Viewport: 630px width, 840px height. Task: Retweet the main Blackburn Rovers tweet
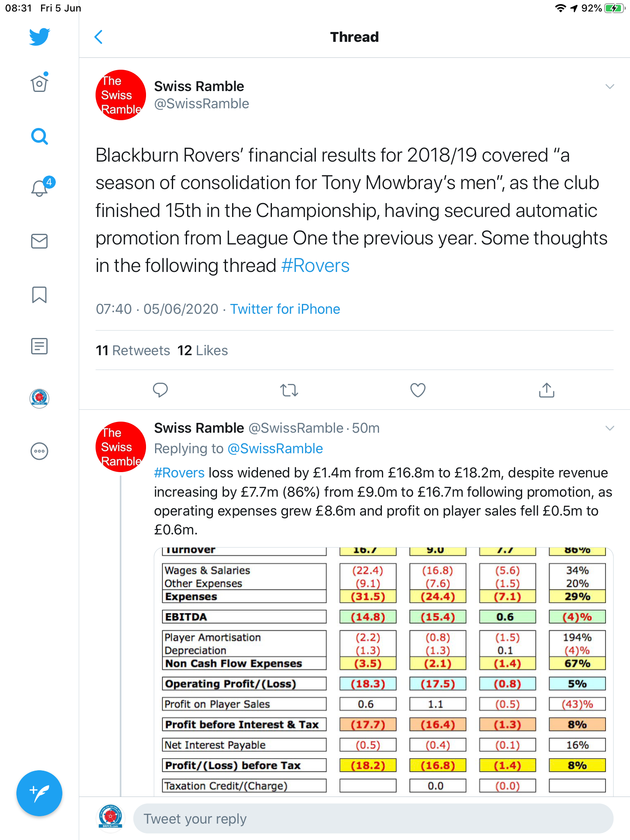289,390
